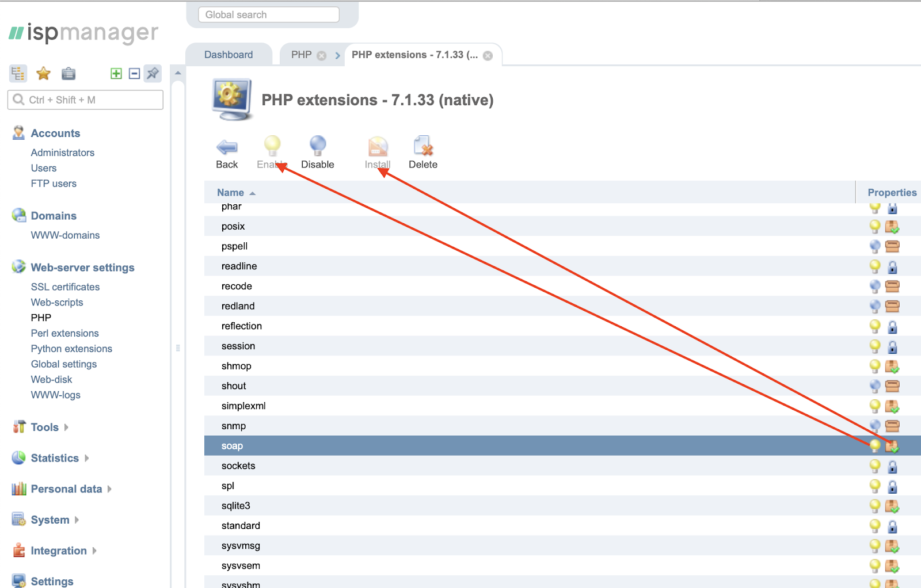Close the PHP tab
921x588 pixels.
[322, 56]
